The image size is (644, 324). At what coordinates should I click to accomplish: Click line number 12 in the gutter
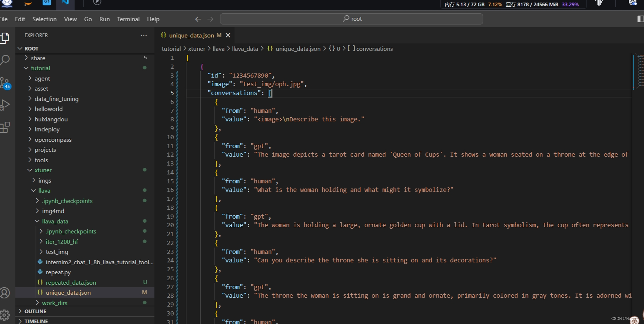coord(170,154)
